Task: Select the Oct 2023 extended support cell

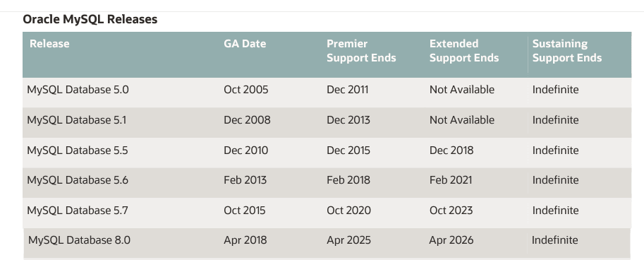Action: [451, 211]
